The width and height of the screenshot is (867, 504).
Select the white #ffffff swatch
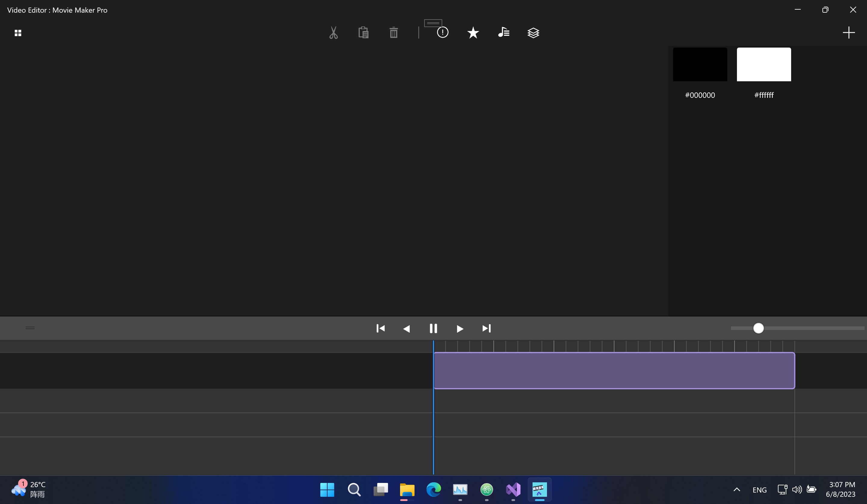tap(763, 65)
